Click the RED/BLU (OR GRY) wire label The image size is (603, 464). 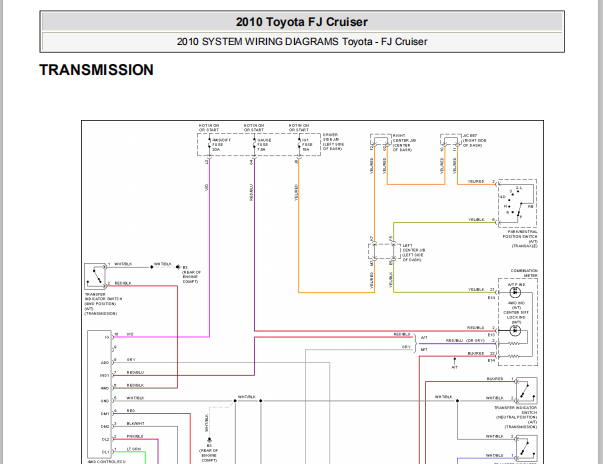(465, 341)
